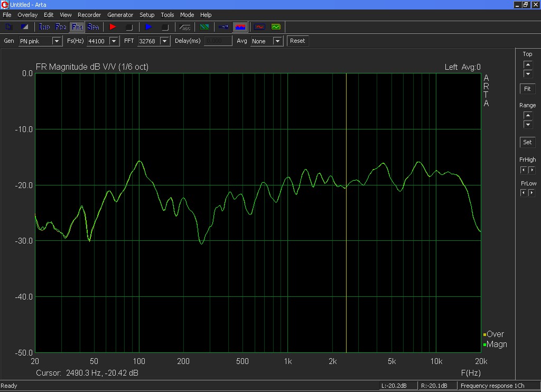The image size is (541, 392).
Task: Click the green curve peak near 100 Hz
Action: click(139, 161)
